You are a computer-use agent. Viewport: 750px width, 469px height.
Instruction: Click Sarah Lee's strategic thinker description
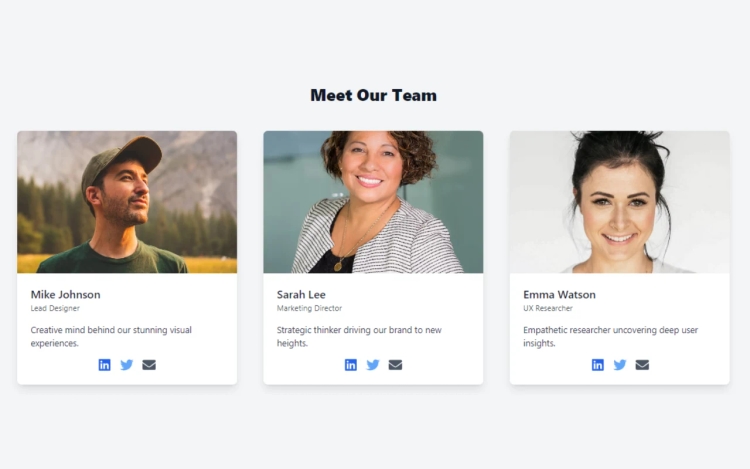[x=359, y=337]
